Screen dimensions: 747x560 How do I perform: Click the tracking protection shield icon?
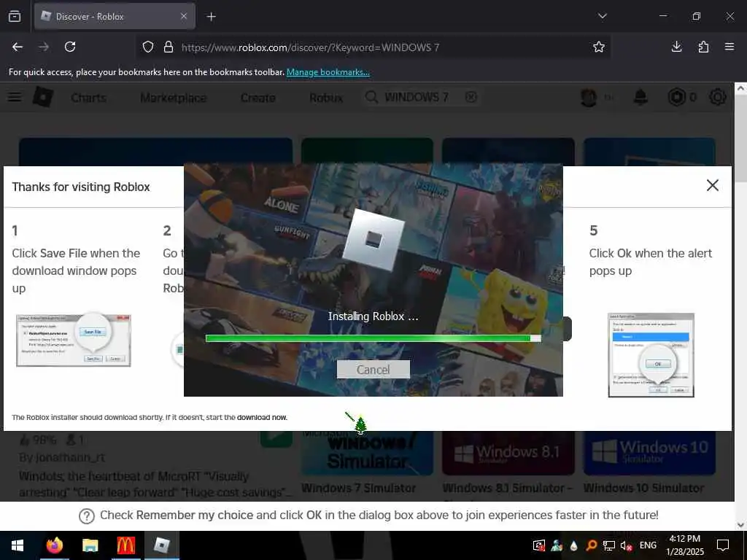tap(148, 47)
